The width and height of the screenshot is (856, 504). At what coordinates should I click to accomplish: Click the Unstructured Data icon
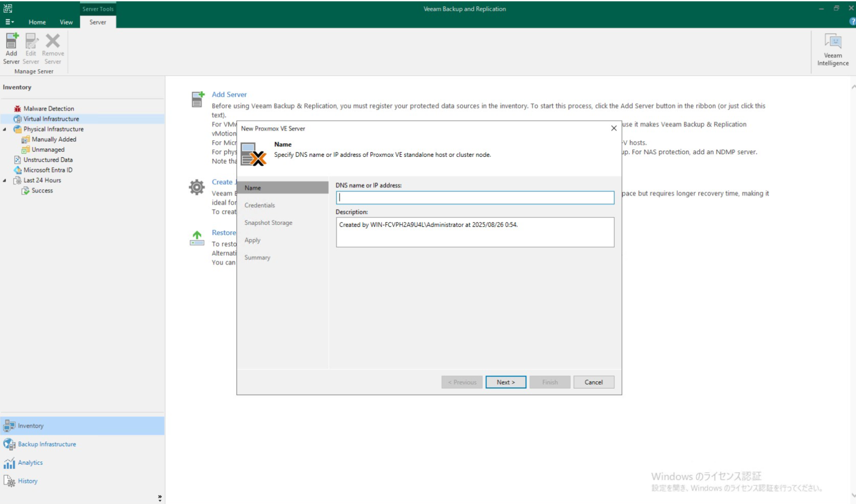click(17, 160)
